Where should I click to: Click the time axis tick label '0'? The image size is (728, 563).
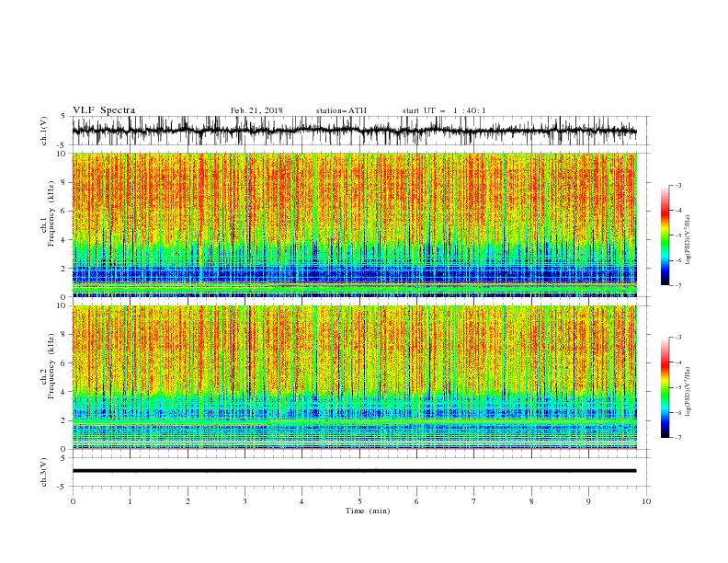point(73,501)
